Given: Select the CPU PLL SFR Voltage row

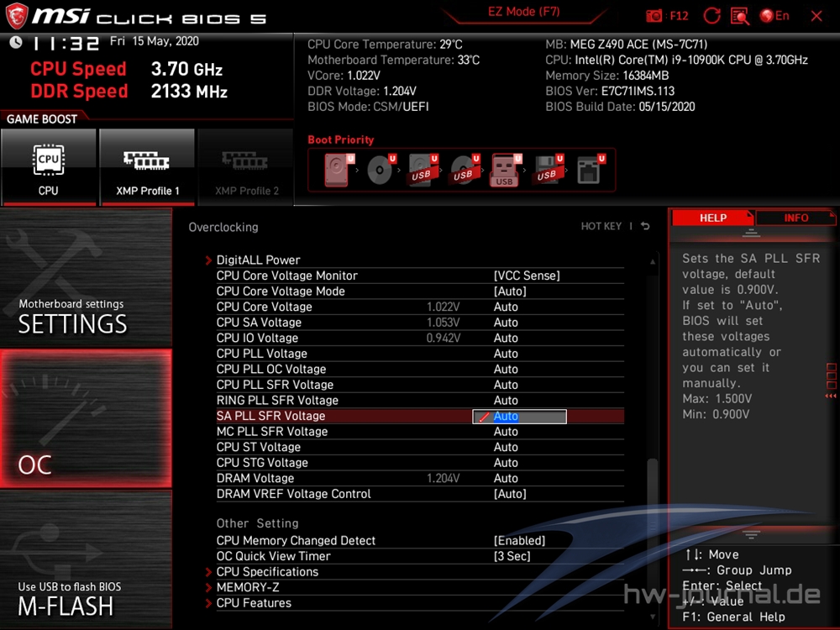Looking at the screenshot, I should pyautogui.click(x=420, y=385).
